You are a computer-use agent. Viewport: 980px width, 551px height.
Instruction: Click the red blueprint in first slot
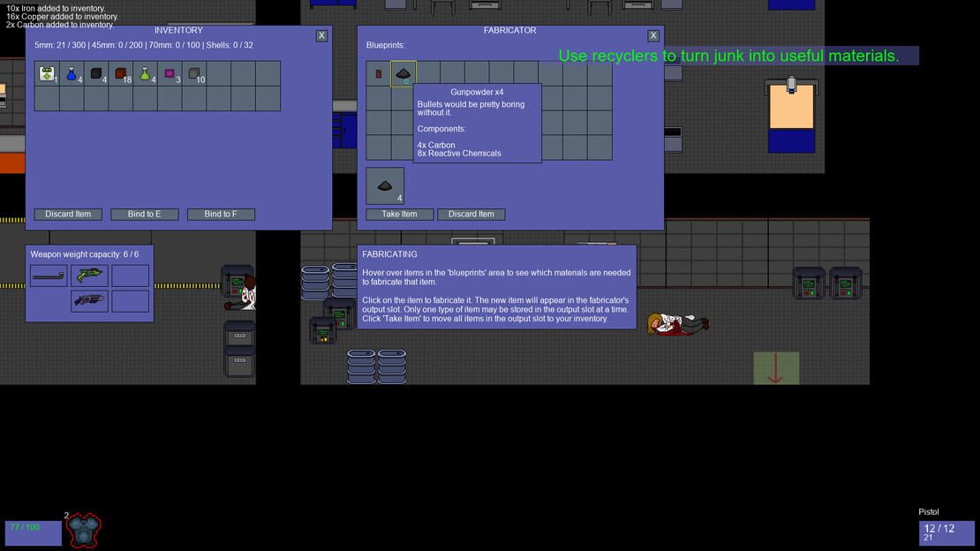(x=379, y=74)
